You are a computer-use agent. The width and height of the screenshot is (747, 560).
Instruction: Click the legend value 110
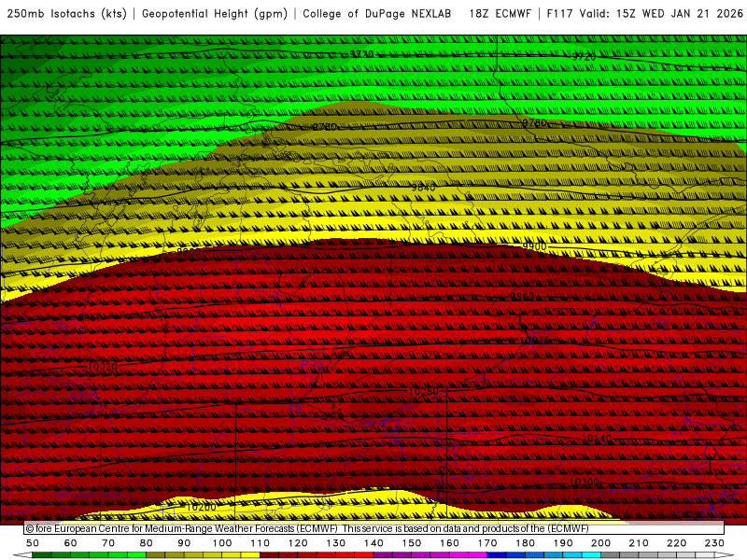[x=261, y=543]
